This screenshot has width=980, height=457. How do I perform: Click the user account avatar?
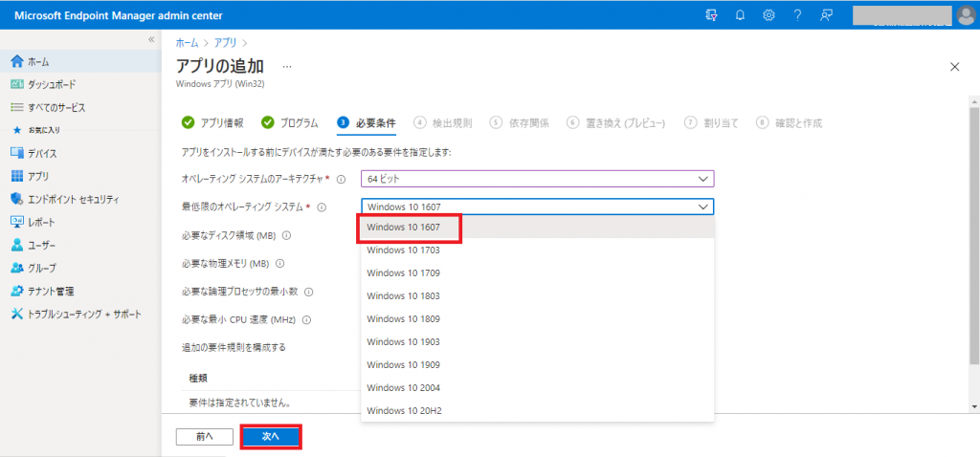967,15
